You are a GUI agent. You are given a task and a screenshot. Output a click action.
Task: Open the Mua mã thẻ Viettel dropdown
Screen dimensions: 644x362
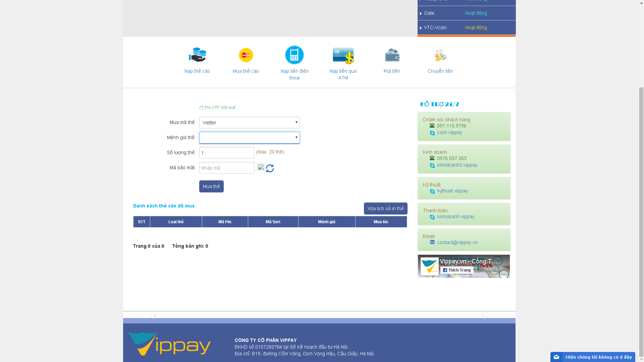(x=249, y=123)
